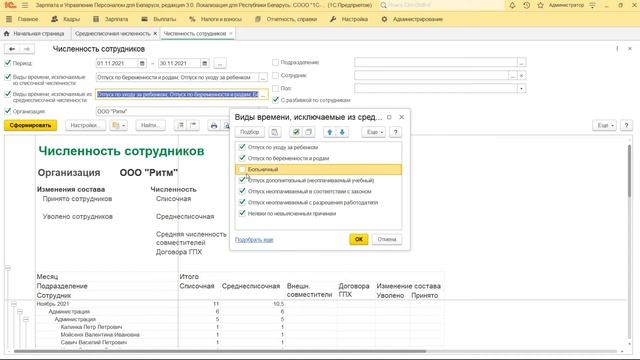This screenshot has width=640, height=360.
Task: Open the Еще dropdown in dialog
Action: click(x=373, y=132)
